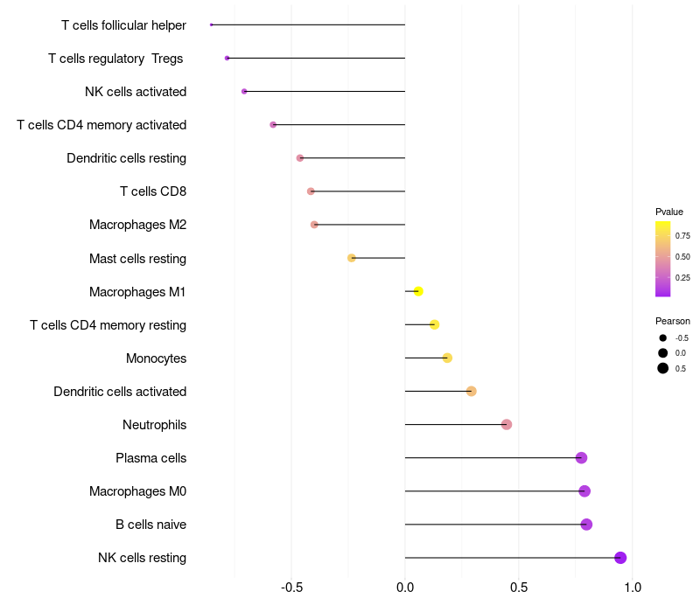Image resolution: width=700 pixels, height=612 pixels.
Task: Click the 1.0 x-axis tick label
Action: [x=633, y=587]
